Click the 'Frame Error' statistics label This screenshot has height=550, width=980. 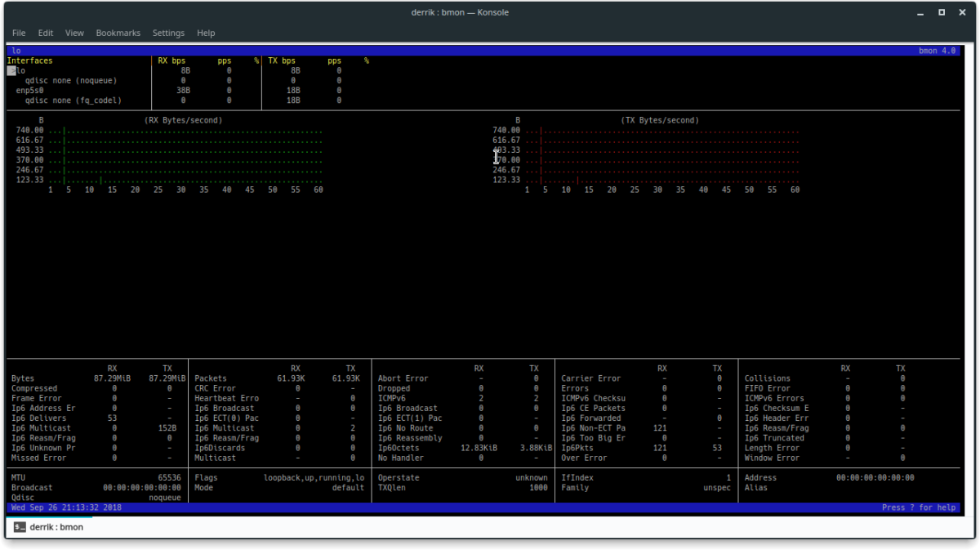click(37, 398)
